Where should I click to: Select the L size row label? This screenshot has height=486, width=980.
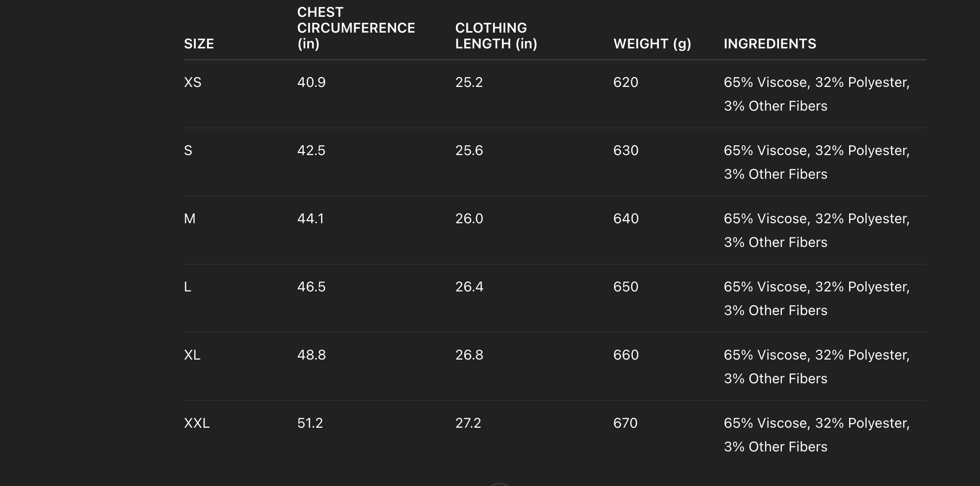coord(188,287)
